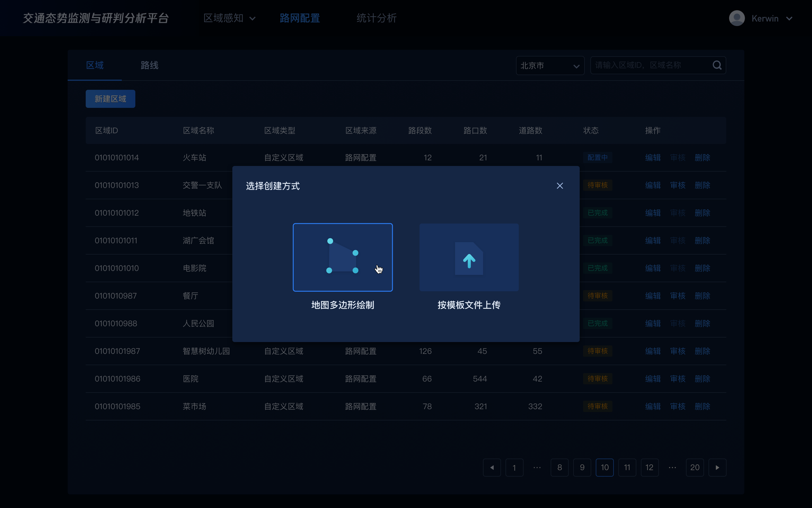
Task: Select page 11 in pagination
Action: 627,467
